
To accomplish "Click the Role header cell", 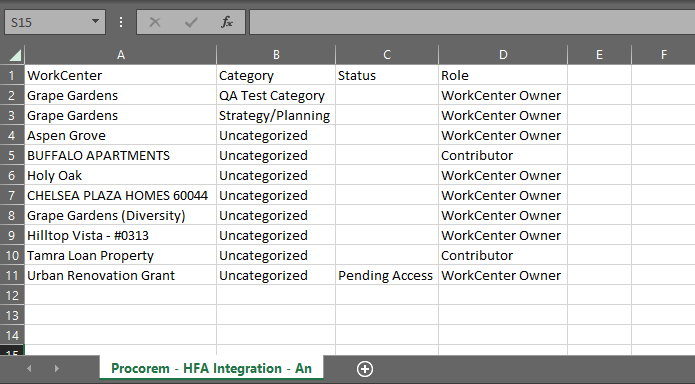I will click(503, 75).
